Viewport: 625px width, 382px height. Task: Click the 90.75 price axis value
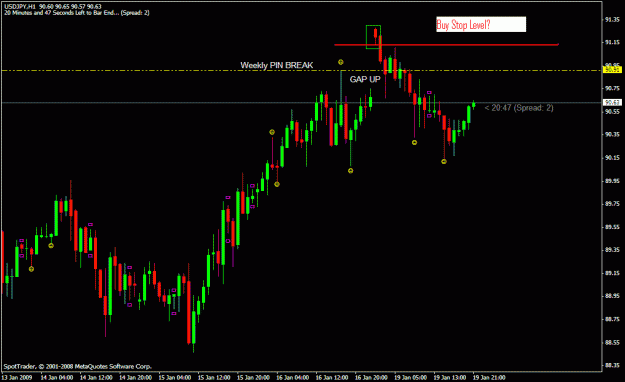coord(612,89)
